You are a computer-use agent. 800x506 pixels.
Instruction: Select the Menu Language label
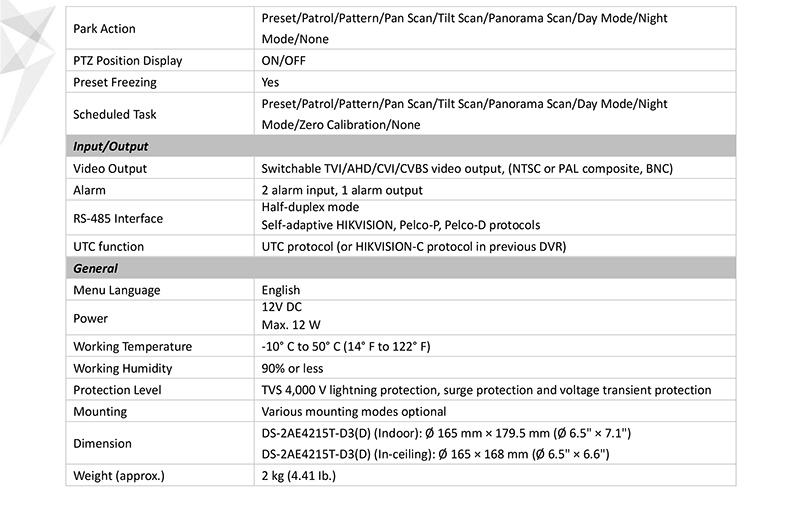117,290
